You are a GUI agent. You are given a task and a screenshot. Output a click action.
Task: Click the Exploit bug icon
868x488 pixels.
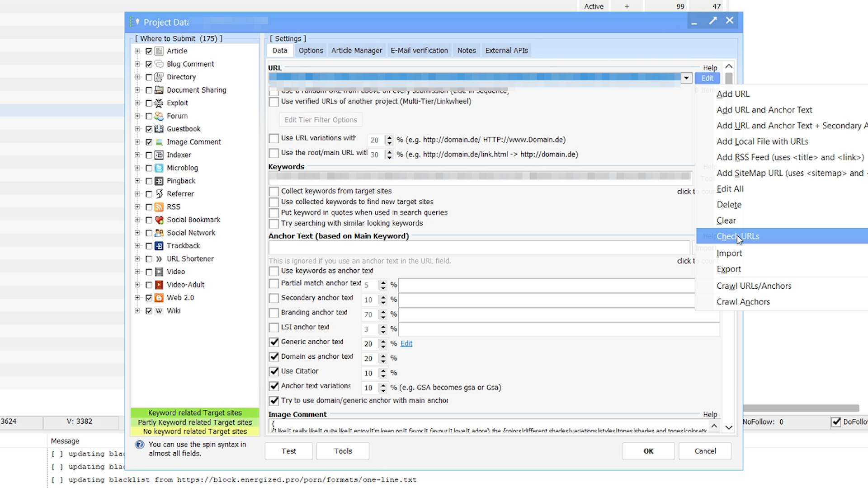pyautogui.click(x=159, y=103)
